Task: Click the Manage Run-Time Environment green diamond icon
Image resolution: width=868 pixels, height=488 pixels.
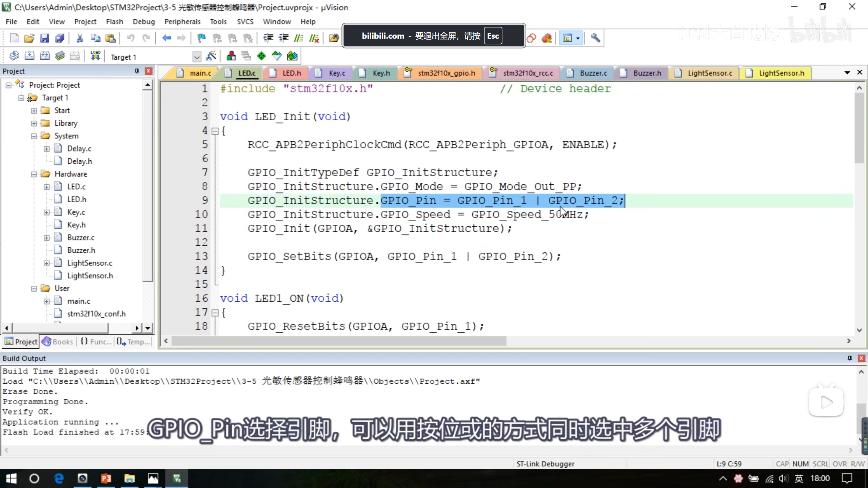Action: coord(261,56)
